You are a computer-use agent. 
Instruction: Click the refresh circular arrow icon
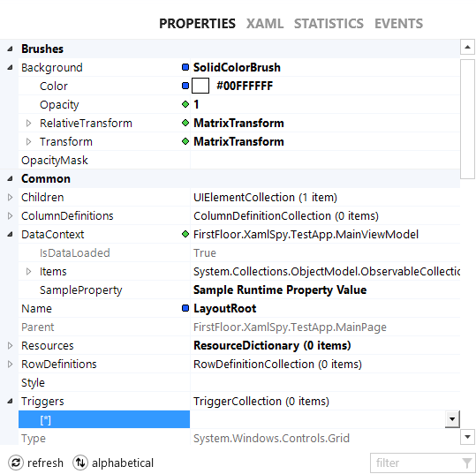pos(16,463)
